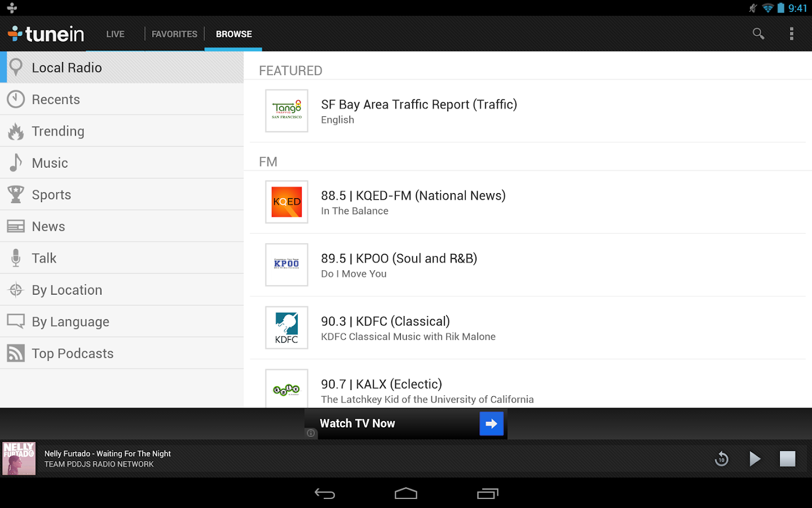Tap the News newspaper icon
Viewport: 812px width, 508px height.
coord(16,226)
